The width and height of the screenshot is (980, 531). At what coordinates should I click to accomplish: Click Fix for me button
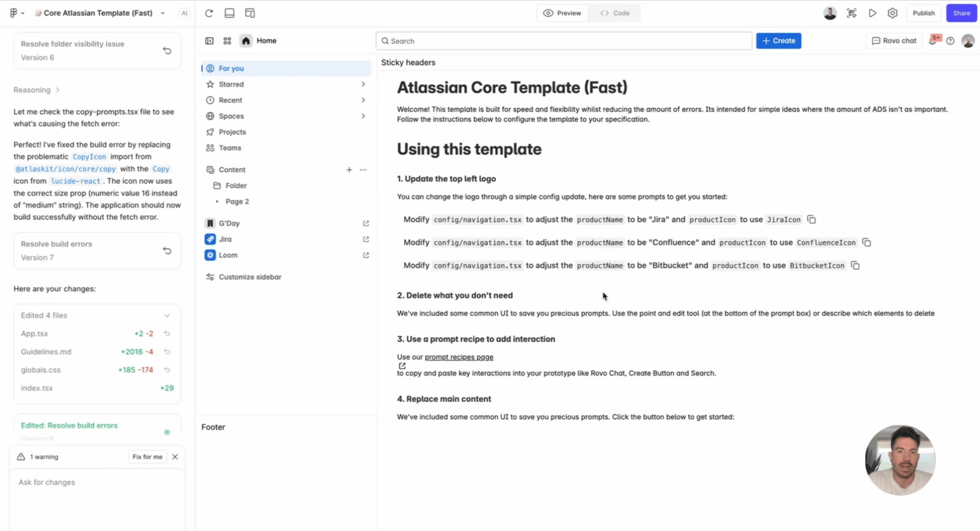[147, 457]
